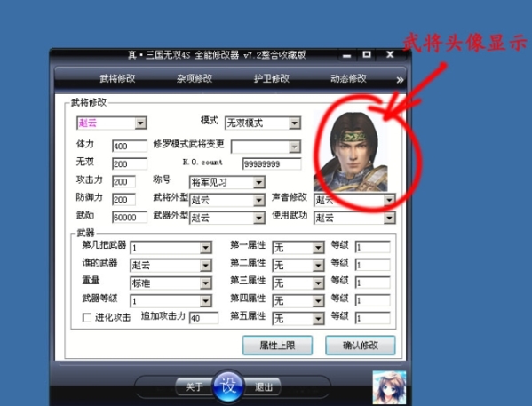The height and width of the screenshot is (406, 532).
Task: Click the 等级 field for 第三属性
Action: tap(373, 283)
